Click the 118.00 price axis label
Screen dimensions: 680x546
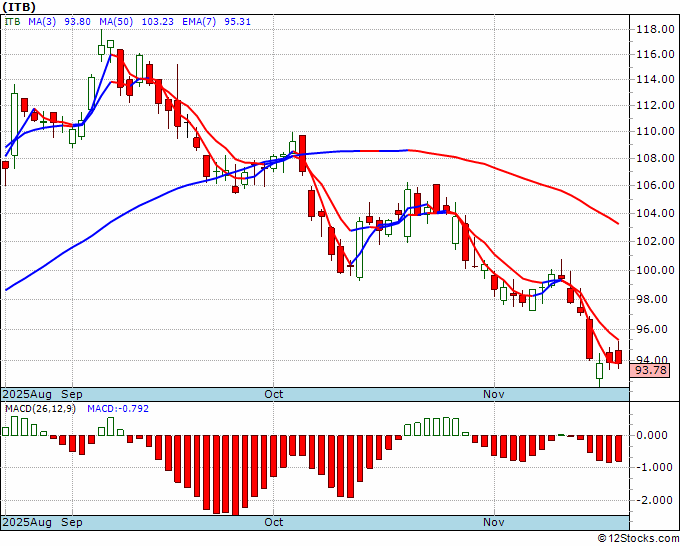click(655, 29)
